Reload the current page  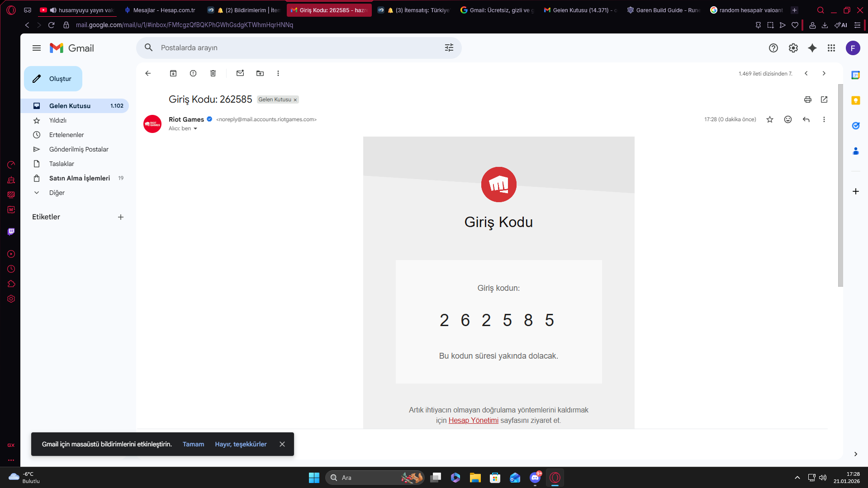tap(52, 25)
